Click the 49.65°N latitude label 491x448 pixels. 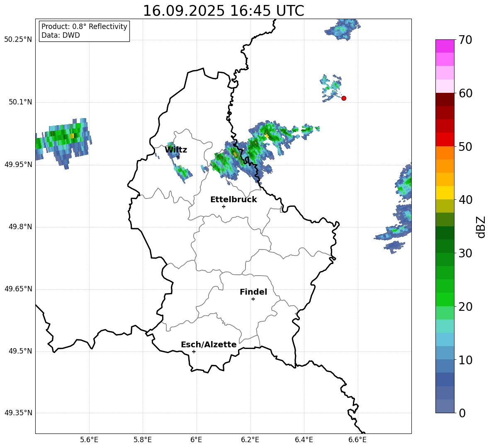coord(18,289)
